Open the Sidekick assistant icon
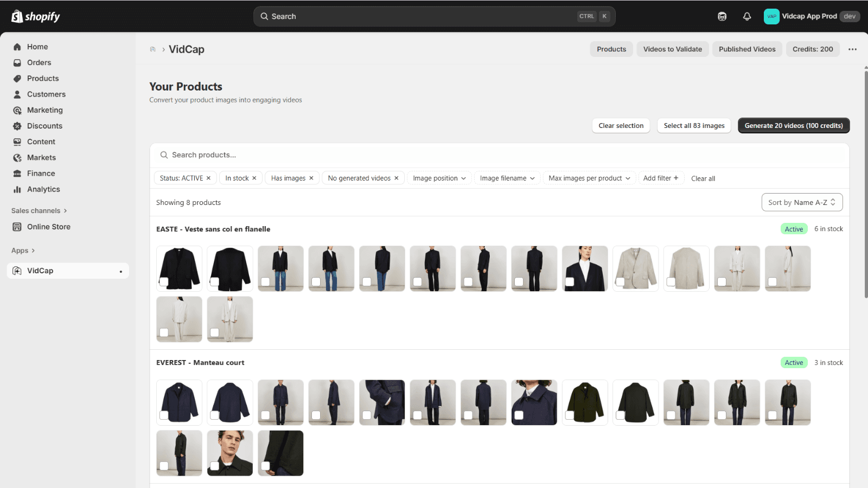868x488 pixels. click(x=722, y=16)
